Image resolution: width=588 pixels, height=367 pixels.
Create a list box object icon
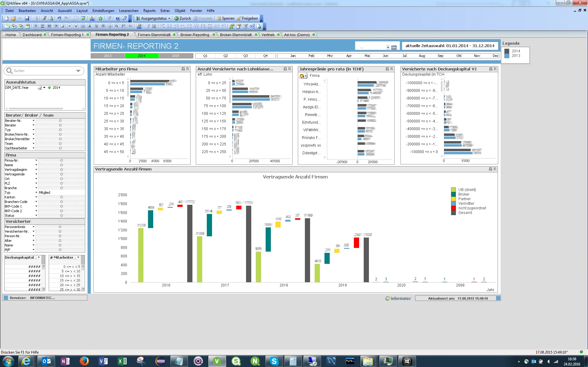[36, 26]
